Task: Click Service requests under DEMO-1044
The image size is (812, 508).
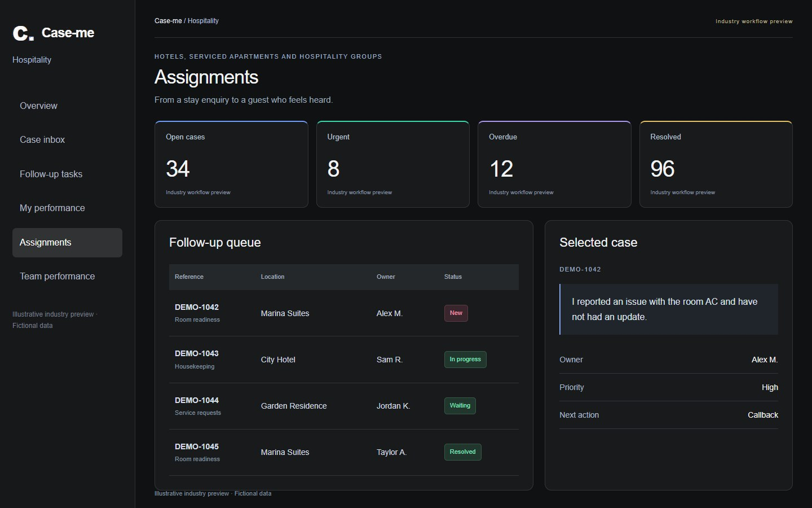Action: click(198, 413)
